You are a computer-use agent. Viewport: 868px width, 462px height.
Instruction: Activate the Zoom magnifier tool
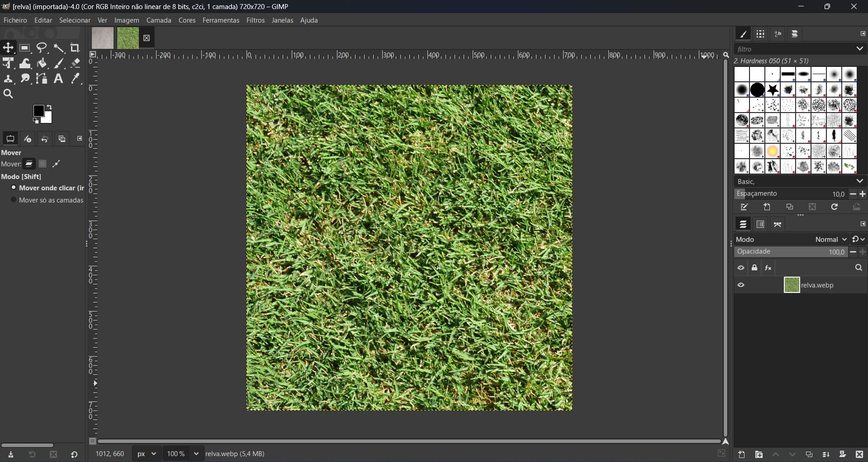point(8,94)
